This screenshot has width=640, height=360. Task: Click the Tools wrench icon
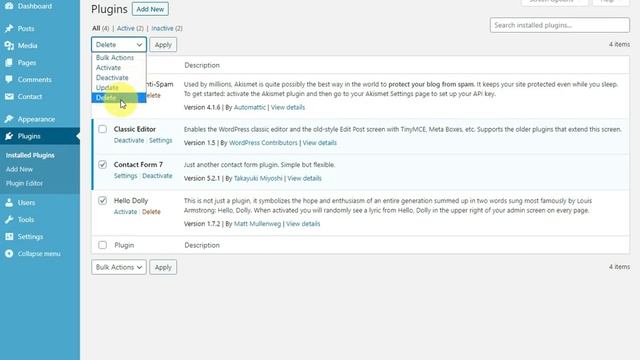click(x=9, y=220)
